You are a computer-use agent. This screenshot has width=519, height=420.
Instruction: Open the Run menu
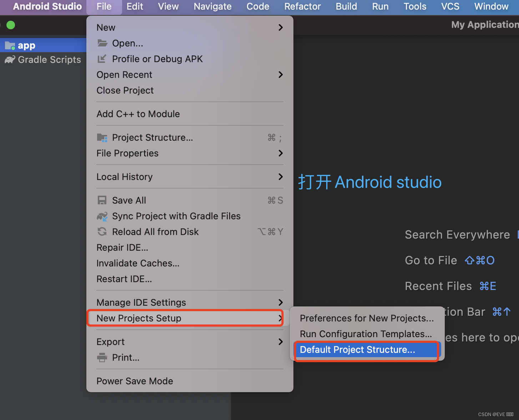[381, 6]
